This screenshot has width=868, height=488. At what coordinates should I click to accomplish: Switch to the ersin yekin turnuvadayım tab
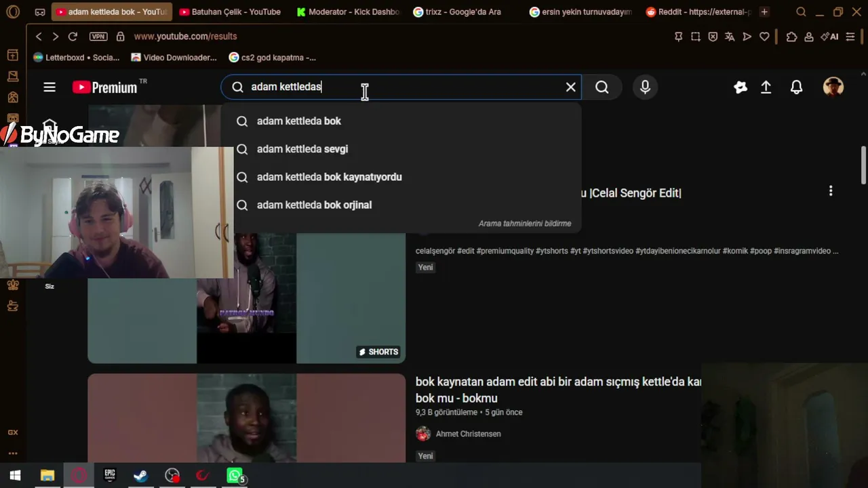580,12
